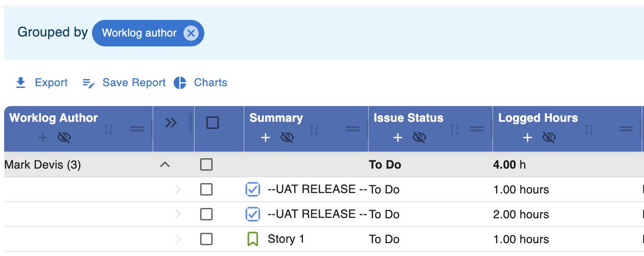Click To Do status in Story 1 row
This screenshot has height=256, width=644.
click(x=384, y=239)
